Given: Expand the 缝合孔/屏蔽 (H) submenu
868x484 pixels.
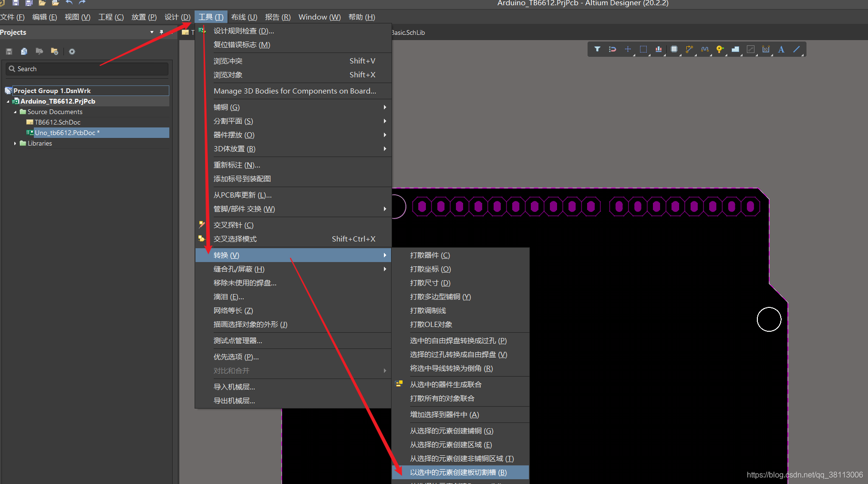Looking at the screenshot, I should [x=293, y=269].
